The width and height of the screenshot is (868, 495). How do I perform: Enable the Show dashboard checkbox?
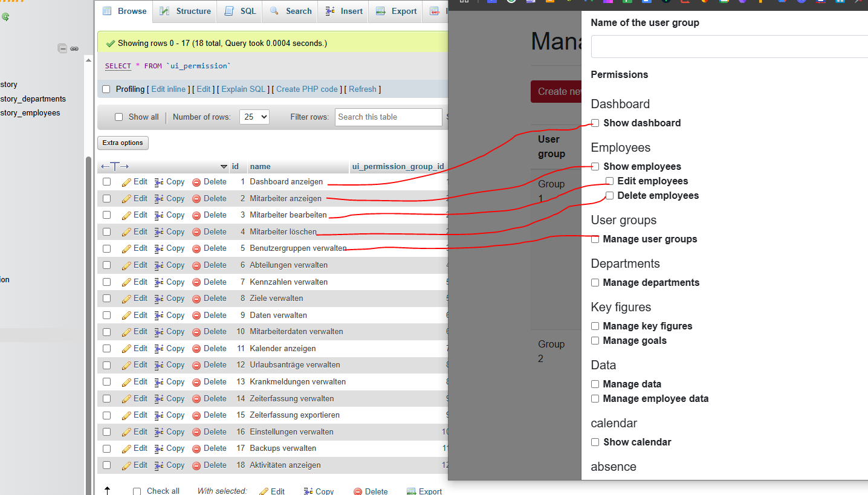pyautogui.click(x=595, y=123)
